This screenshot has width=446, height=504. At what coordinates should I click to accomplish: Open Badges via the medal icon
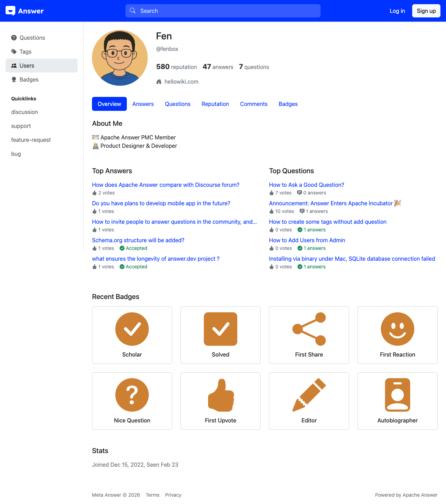[x=14, y=79]
